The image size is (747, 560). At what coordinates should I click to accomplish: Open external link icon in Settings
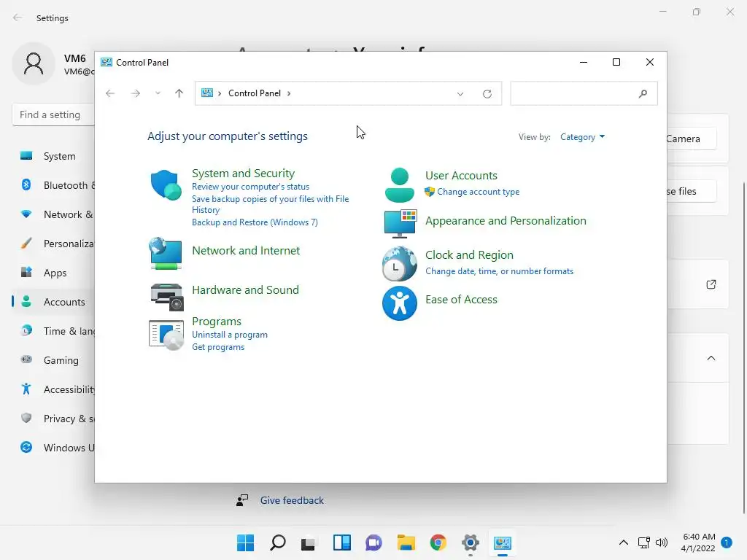click(x=711, y=284)
